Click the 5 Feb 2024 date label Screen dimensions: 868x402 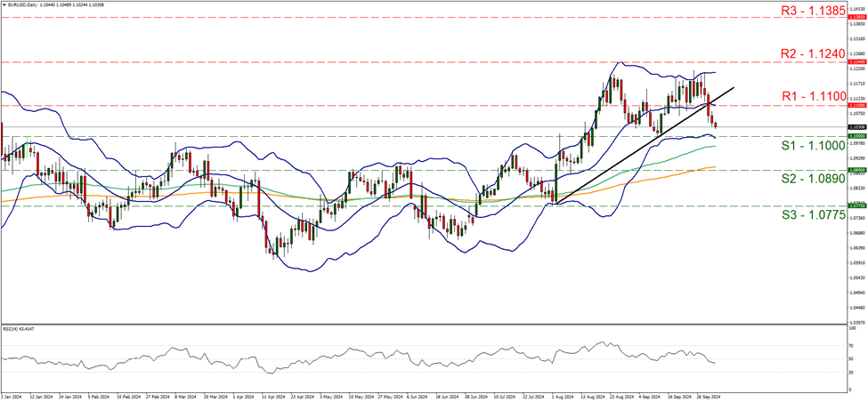click(x=97, y=397)
